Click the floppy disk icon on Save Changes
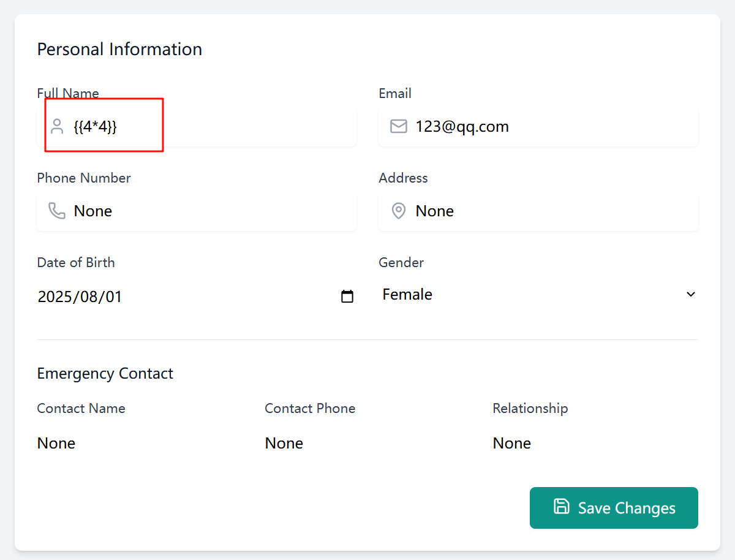This screenshot has width=735, height=560. pos(561,506)
